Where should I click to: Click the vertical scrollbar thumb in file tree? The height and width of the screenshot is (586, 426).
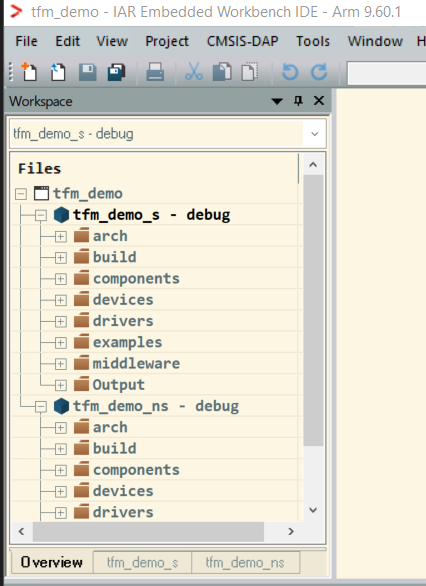(313, 310)
